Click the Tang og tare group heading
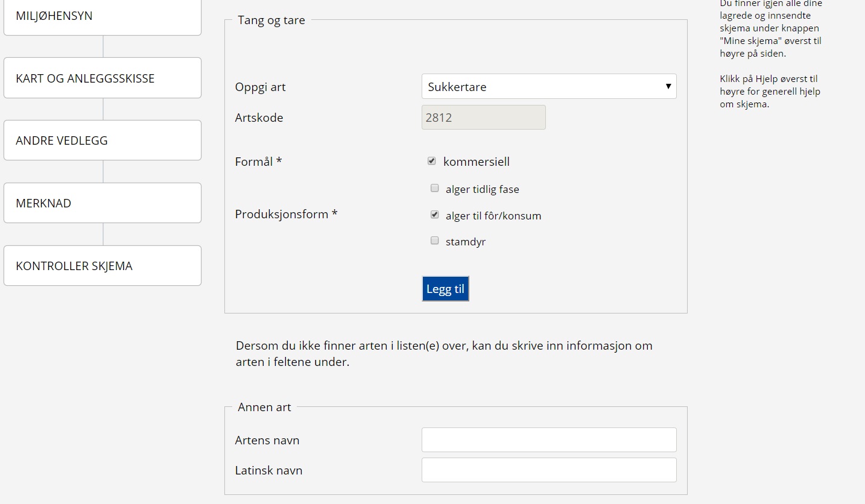Image resolution: width=865 pixels, height=504 pixels. pos(271,20)
